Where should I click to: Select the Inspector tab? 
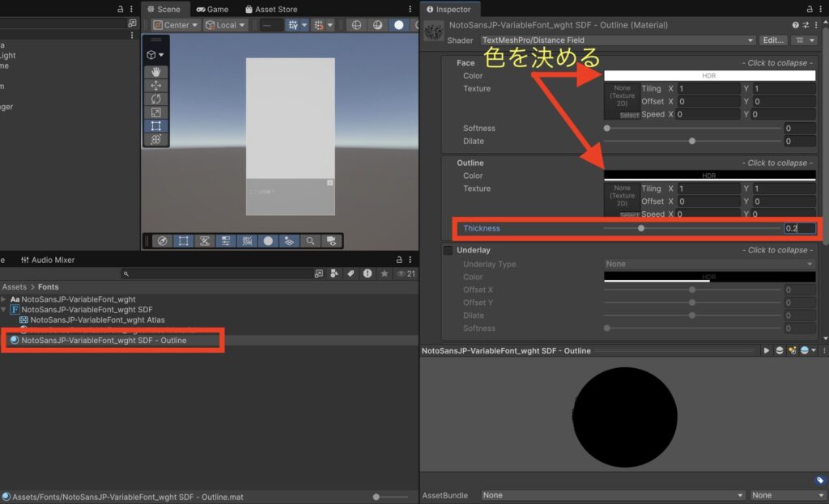(x=449, y=9)
